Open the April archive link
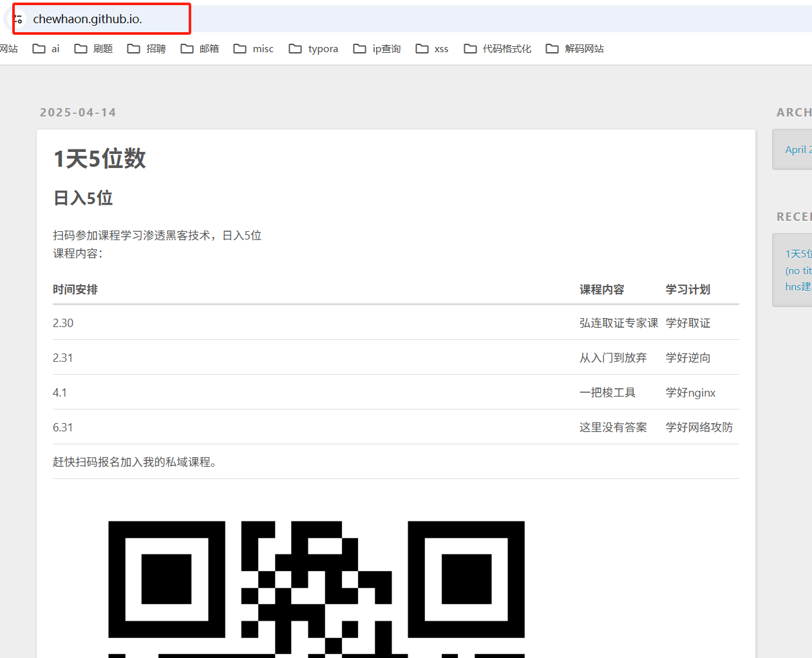This screenshot has width=812, height=658. [x=798, y=149]
